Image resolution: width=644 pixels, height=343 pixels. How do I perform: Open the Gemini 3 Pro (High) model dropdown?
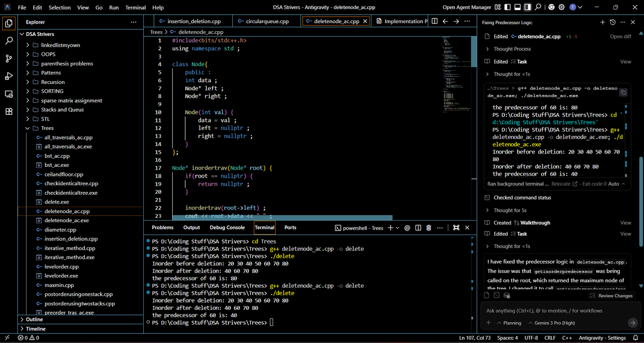coord(551,323)
